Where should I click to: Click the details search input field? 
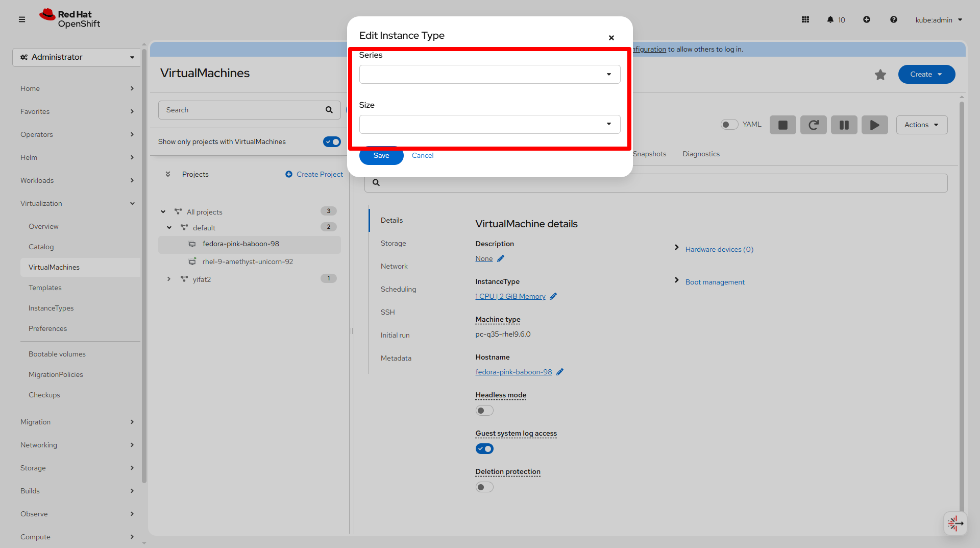point(656,183)
